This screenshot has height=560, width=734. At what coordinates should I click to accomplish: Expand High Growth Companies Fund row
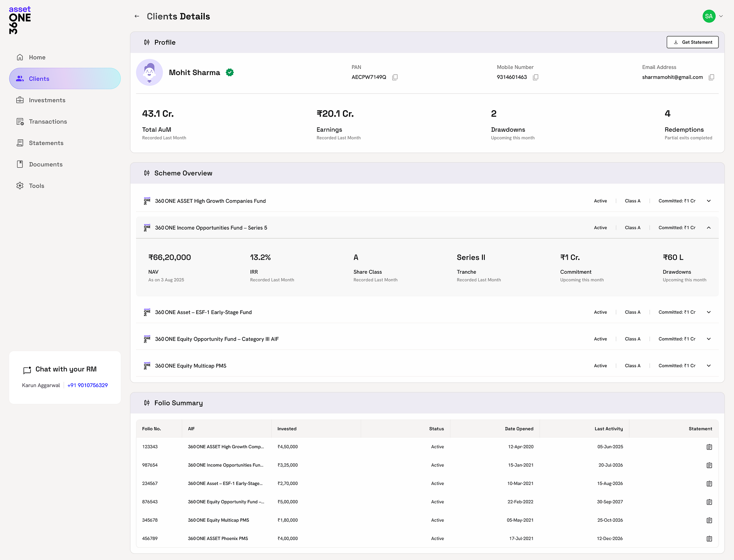[709, 201]
